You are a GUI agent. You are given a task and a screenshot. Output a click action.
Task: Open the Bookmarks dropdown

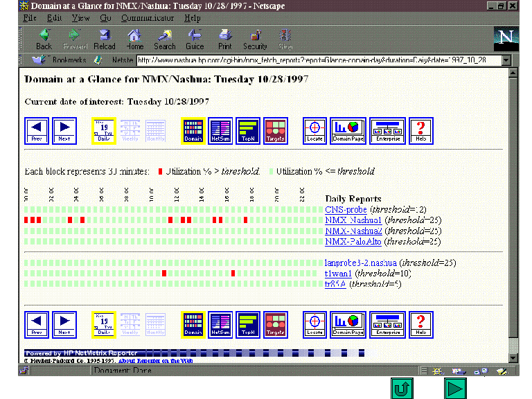pos(63,60)
